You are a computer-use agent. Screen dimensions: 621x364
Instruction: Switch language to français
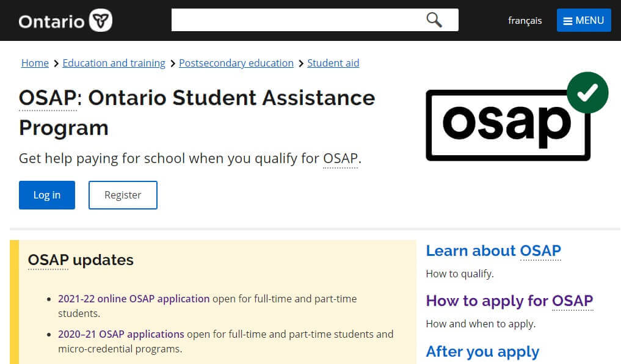pos(525,21)
